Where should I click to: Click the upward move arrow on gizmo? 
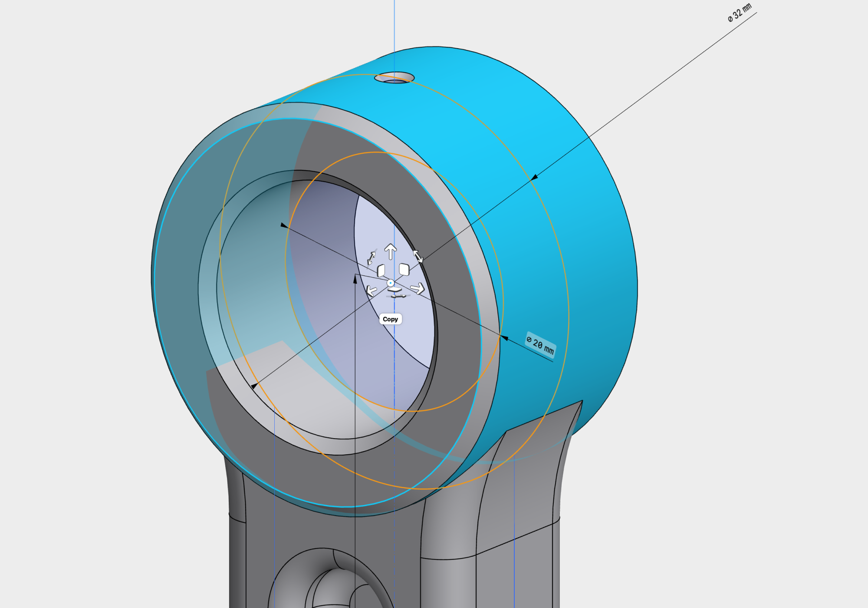pos(391,251)
